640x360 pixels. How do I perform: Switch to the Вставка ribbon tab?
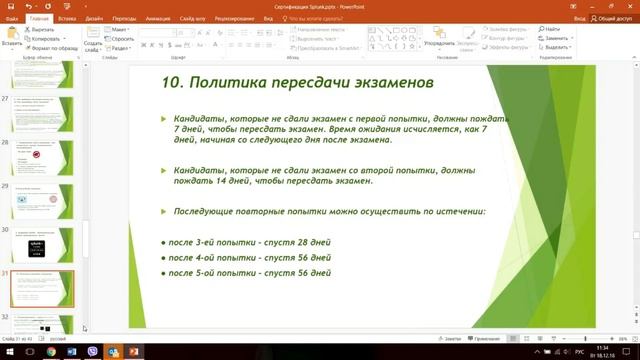click(x=67, y=18)
